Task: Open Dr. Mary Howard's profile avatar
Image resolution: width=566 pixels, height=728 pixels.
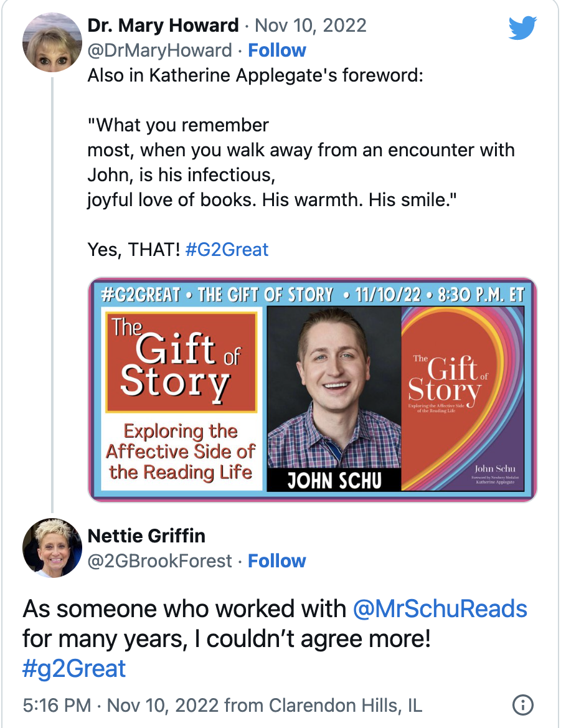Action: (x=52, y=42)
